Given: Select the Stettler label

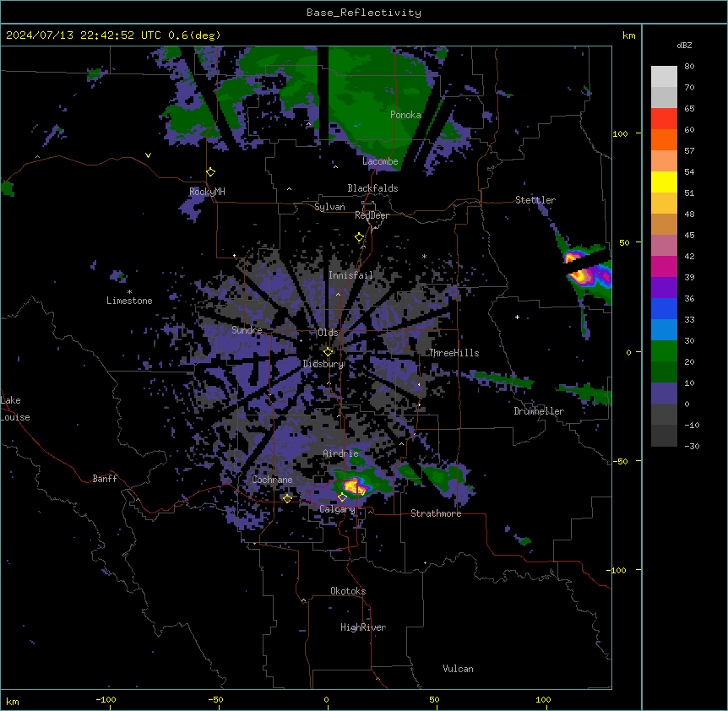Looking at the screenshot, I should click(535, 200).
